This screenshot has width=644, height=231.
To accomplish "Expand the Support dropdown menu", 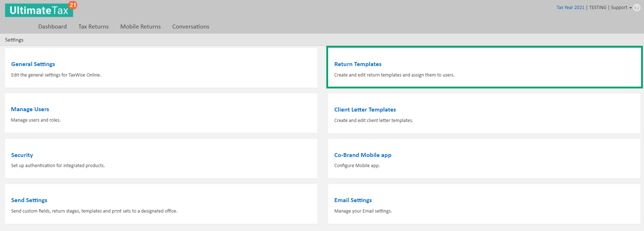I will pyautogui.click(x=621, y=8).
